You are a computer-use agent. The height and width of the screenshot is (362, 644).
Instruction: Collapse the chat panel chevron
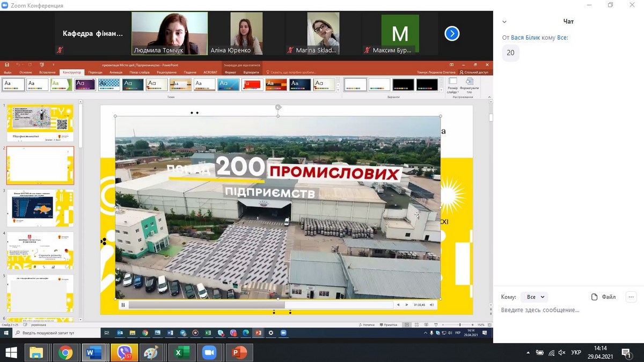504,22
